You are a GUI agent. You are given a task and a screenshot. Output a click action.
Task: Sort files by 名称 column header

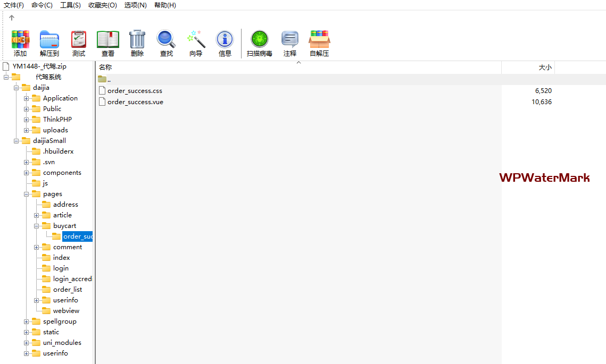click(x=105, y=67)
